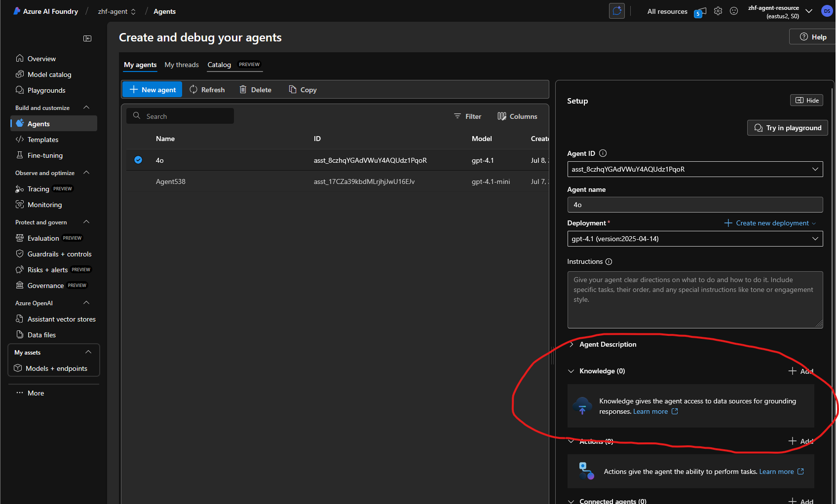Click the asst_8czhqYGAdVWuY4AQUdz1PqoR ID cell

(370, 160)
